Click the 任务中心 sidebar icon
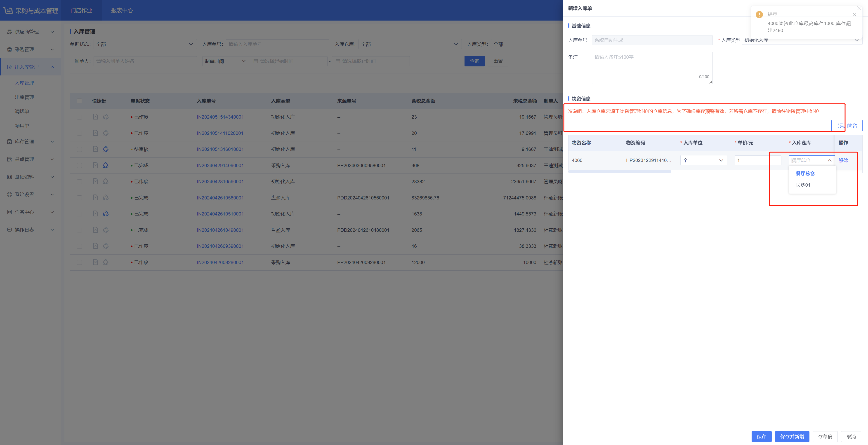This screenshot has height=445, width=868. [9, 212]
